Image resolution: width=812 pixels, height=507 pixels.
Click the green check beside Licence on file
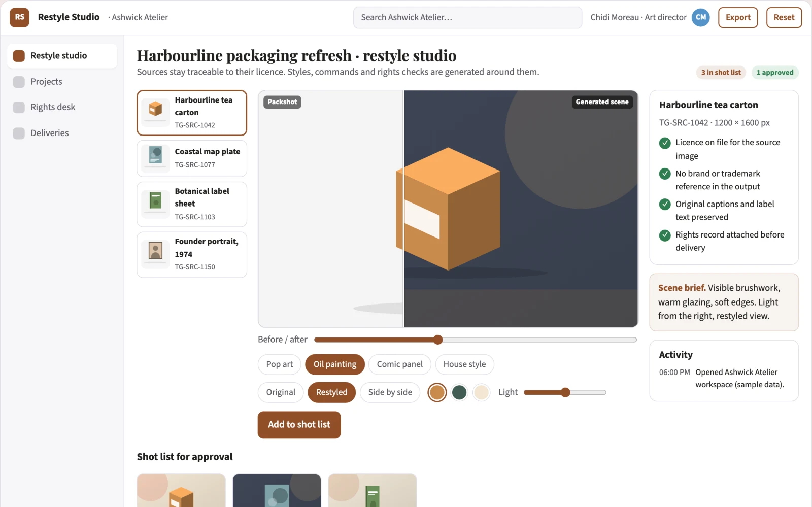[x=665, y=143]
